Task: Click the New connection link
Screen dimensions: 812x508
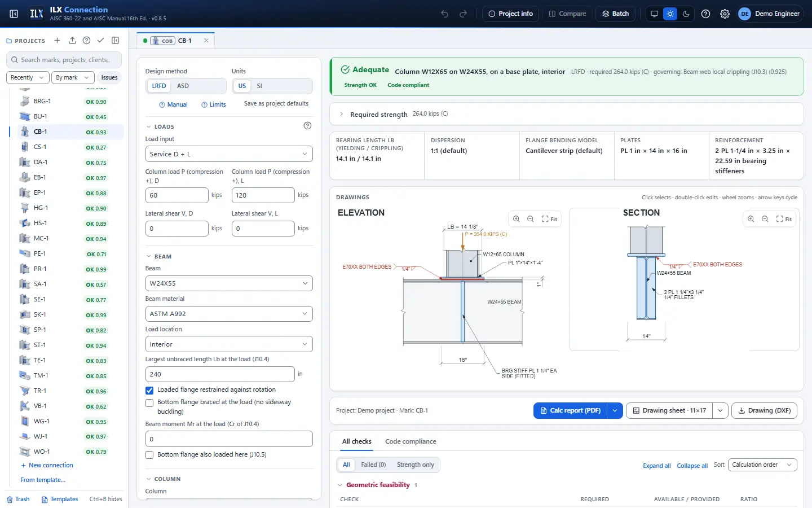Action: pos(47,466)
